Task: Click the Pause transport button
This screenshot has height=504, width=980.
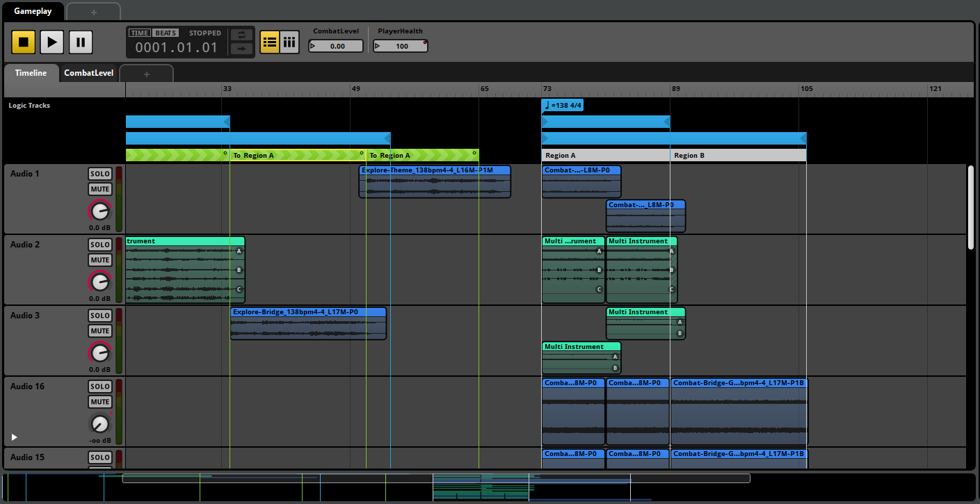Action: coord(81,42)
